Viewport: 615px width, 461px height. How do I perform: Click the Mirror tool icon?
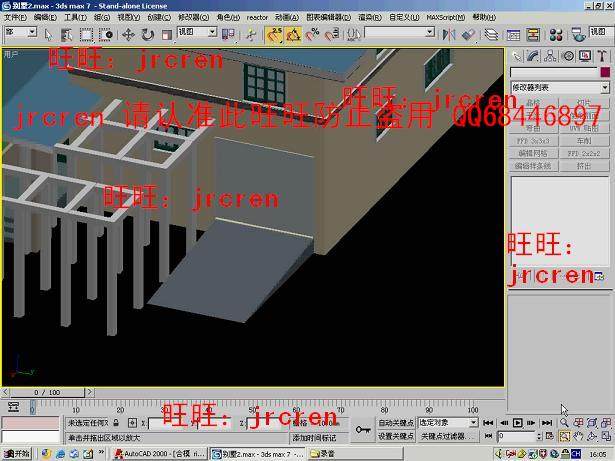(x=449, y=35)
